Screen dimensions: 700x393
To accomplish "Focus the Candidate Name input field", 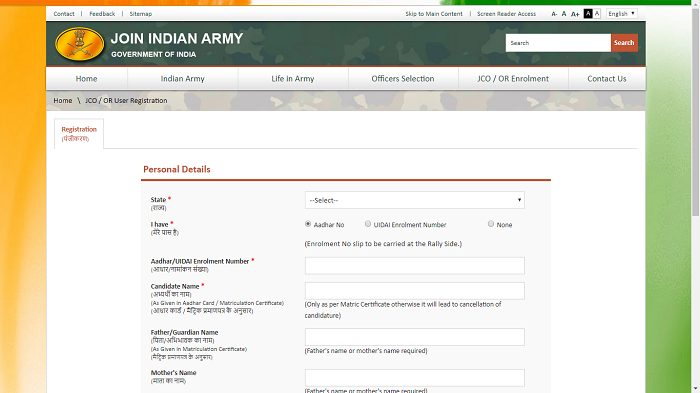I will tap(415, 291).
